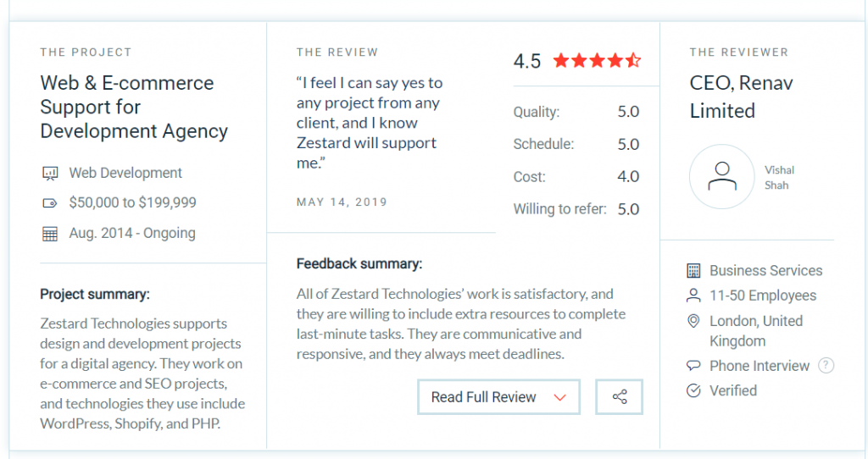868x459 pixels.
Task: Expand the Read Full Review chevron
Action: pyautogui.click(x=559, y=398)
